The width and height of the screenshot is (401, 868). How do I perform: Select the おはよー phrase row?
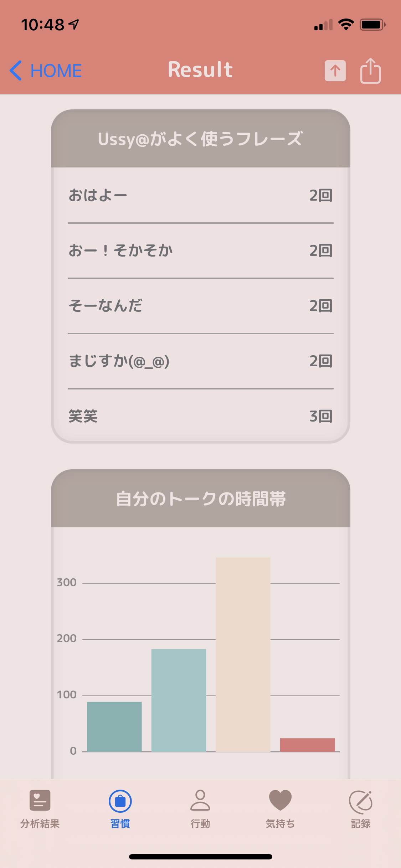(200, 195)
